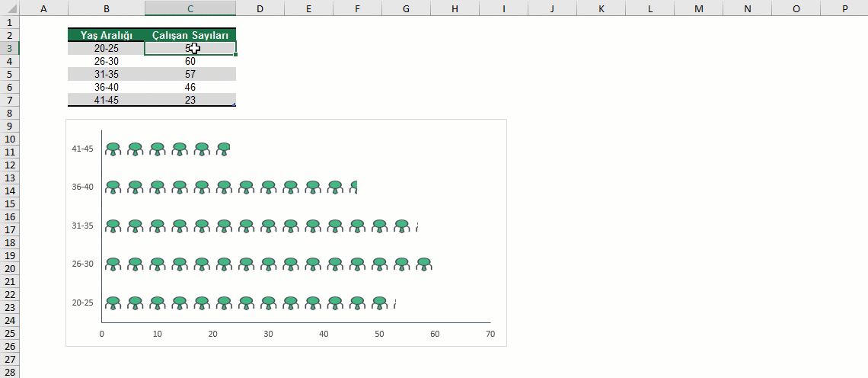Select row 28 header
Screen dimensions: 868x378
coord(9,373)
